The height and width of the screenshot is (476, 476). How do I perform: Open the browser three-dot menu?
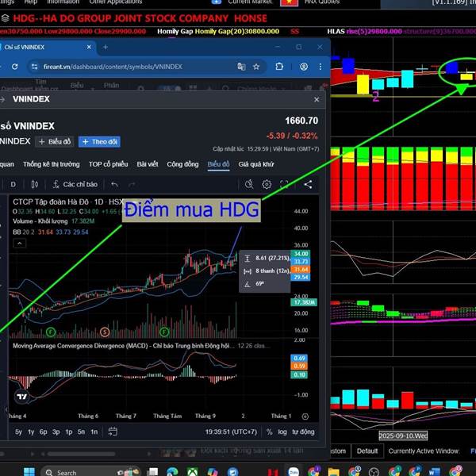coord(321,67)
